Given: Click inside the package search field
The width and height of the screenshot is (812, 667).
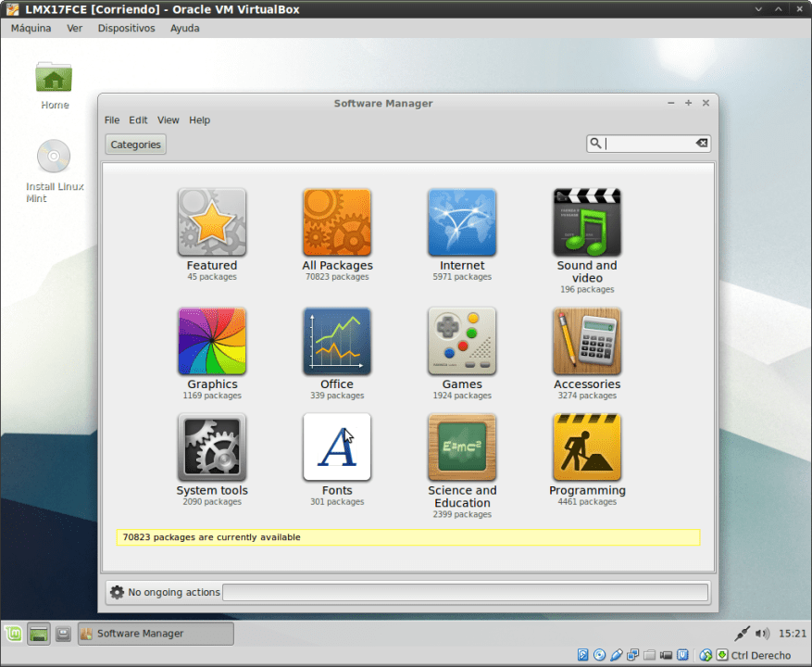Looking at the screenshot, I should 648,143.
